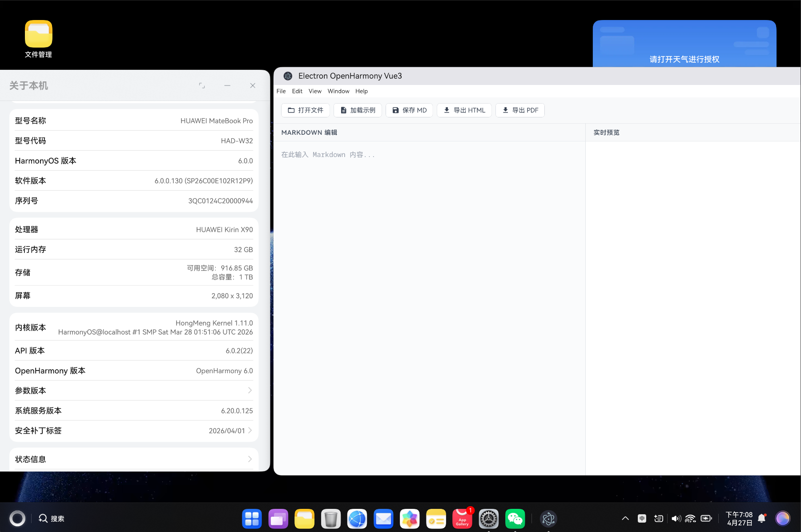Click the 系统服务版本 6.20.0.125 value
Viewport: 801px width, 532px height.
tap(237, 411)
